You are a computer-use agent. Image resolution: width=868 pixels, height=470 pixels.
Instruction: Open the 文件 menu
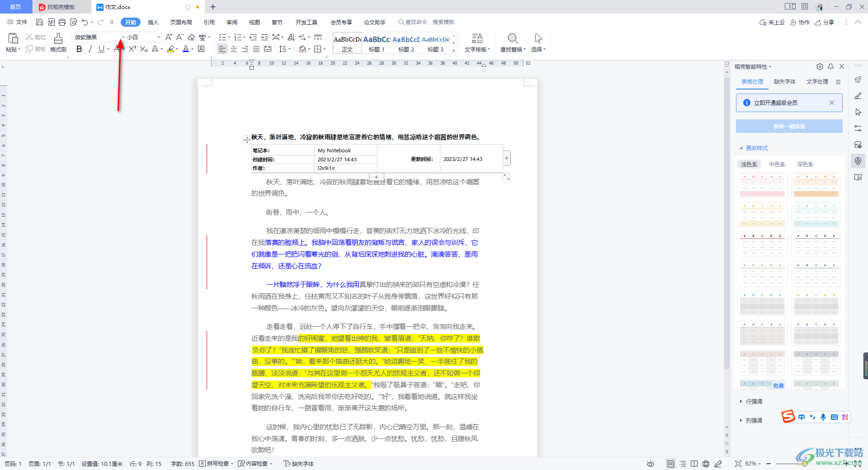17,22
